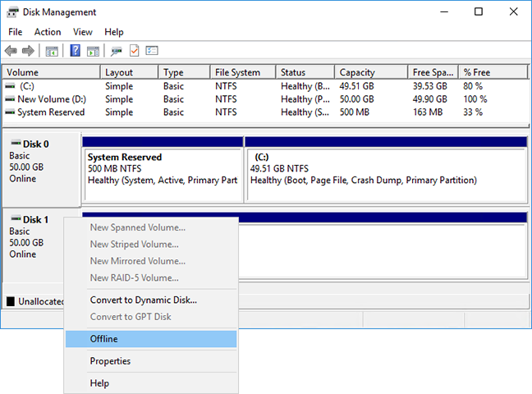This screenshot has width=532, height=394.
Task: Click greyed New Mirrored Volume entry
Action: 151,261
